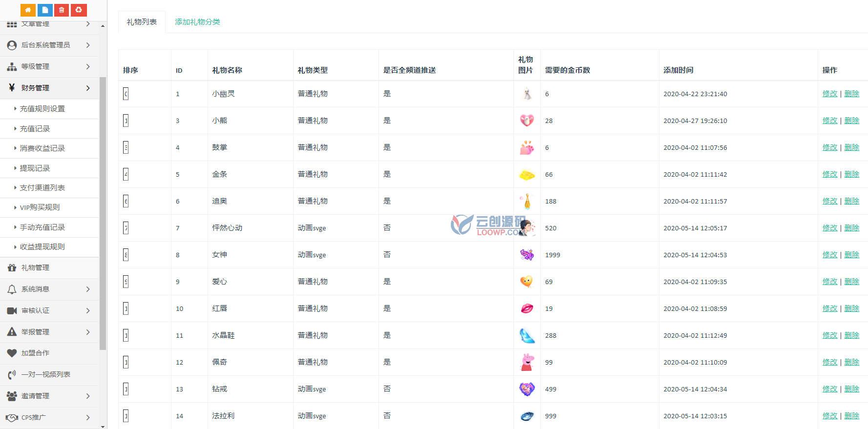Click 修改 link for 法拉利 row
The height and width of the screenshot is (429, 868).
click(x=829, y=416)
